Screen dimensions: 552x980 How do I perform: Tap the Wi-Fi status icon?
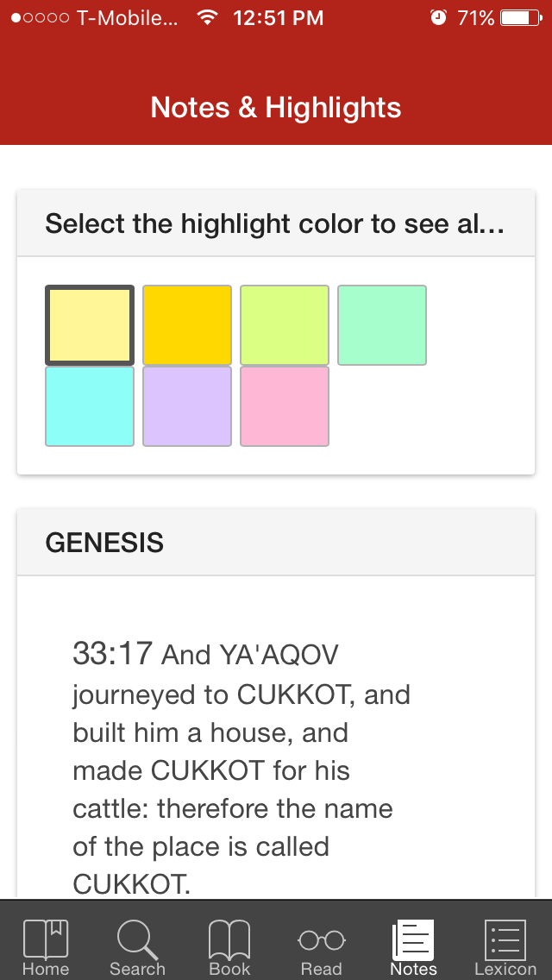click(206, 17)
